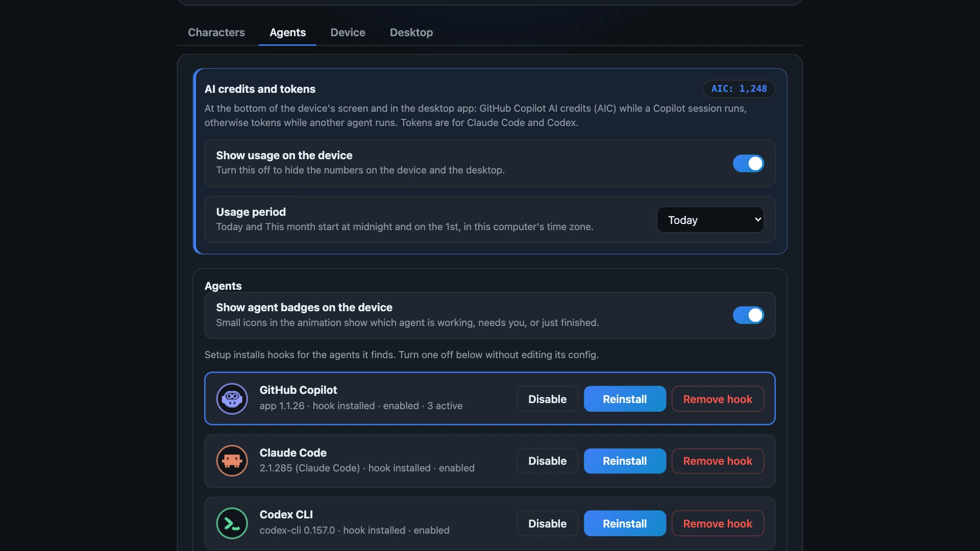
Task: Toggle Show agent badges on the device
Action: (x=748, y=315)
